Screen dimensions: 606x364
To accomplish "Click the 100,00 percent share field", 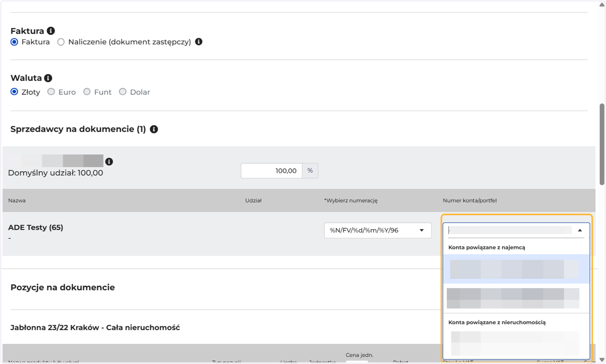I will (x=272, y=171).
